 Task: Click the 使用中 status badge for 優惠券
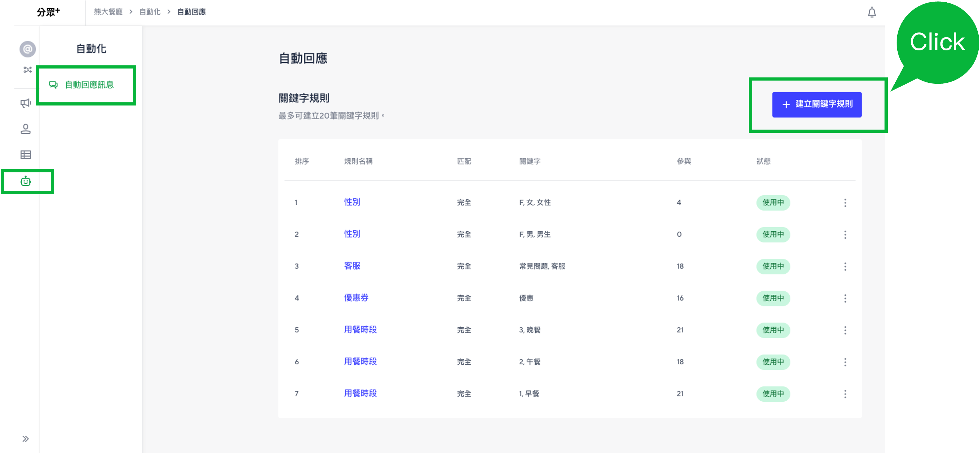coord(773,298)
